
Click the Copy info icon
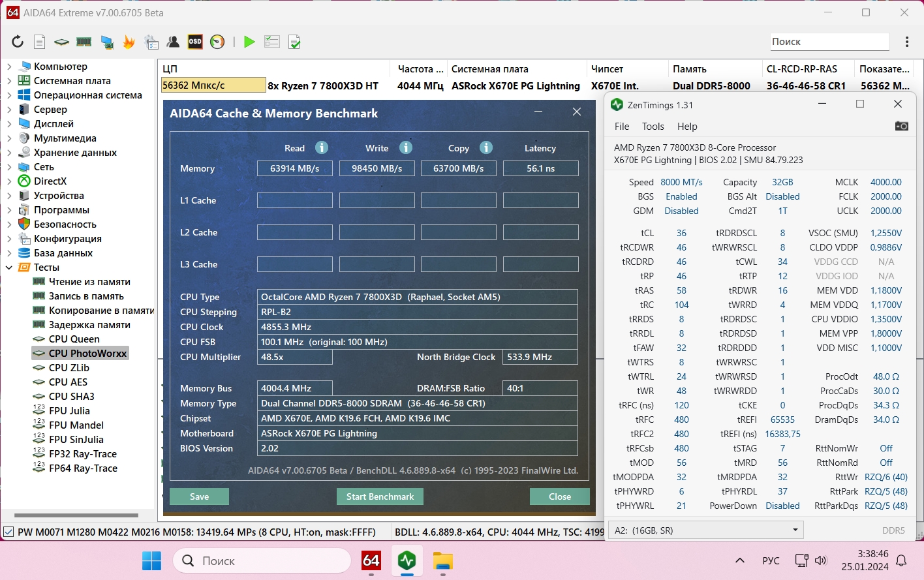coord(486,147)
